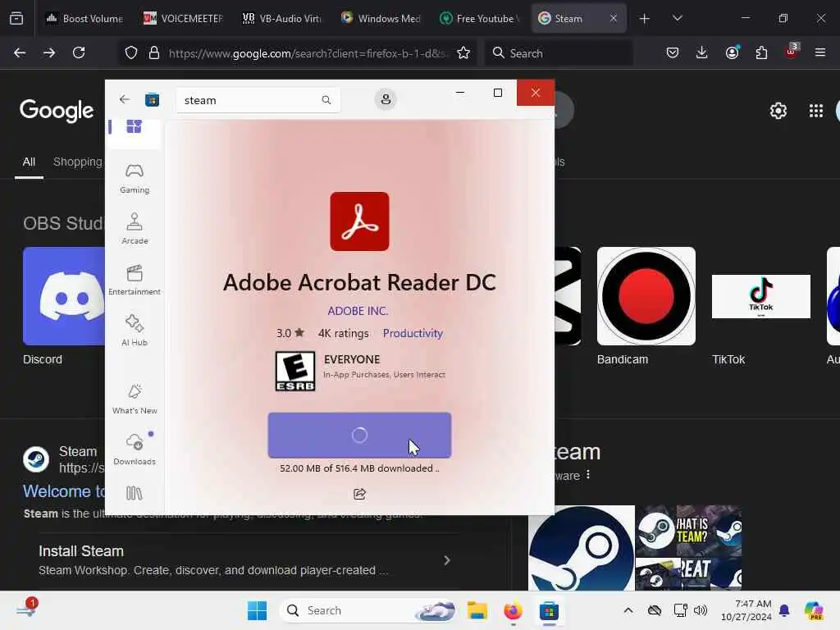The height and width of the screenshot is (630, 840).
Task: Click the downloading install button
Action: pyautogui.click(x=359, y=435)
